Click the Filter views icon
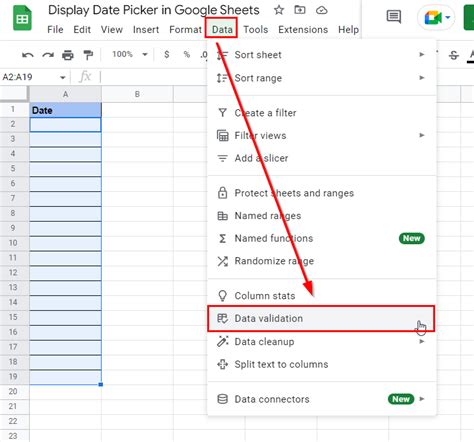 coord(223,136)
